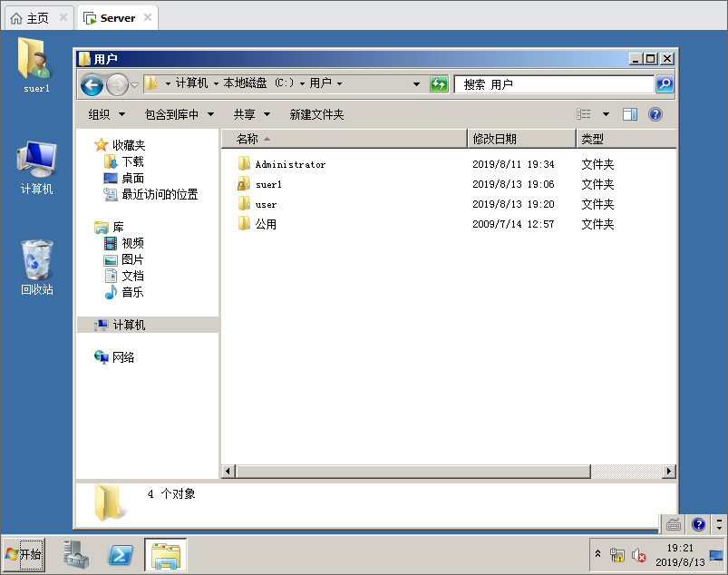Click the horizontal scrollbar thumb

pyautogui.click(x=413, y=471)
